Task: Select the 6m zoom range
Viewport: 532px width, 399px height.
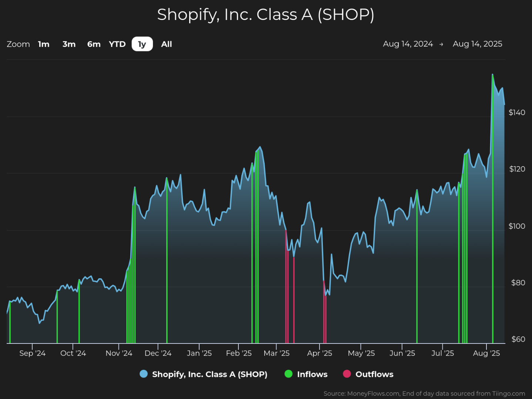Action: (94, 44)
